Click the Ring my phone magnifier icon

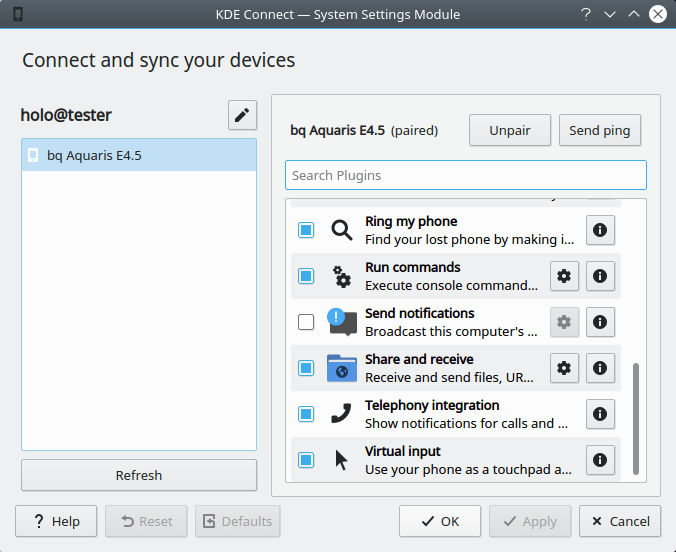[x=341, y=230]
